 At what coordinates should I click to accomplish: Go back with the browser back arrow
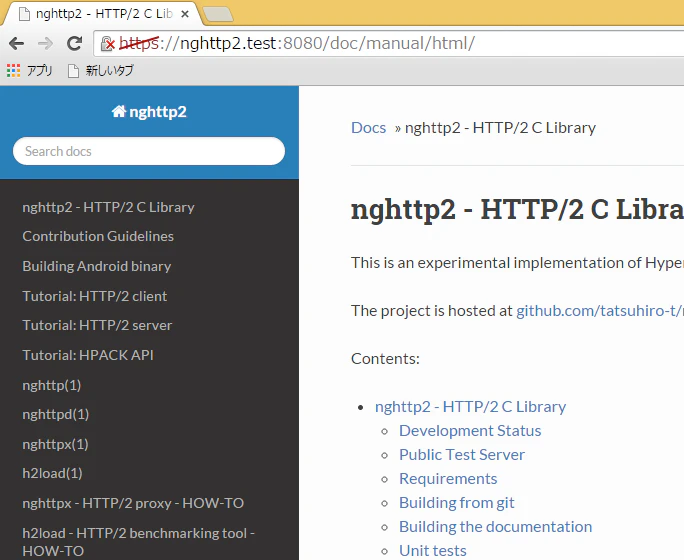click(x=17, y=43)
